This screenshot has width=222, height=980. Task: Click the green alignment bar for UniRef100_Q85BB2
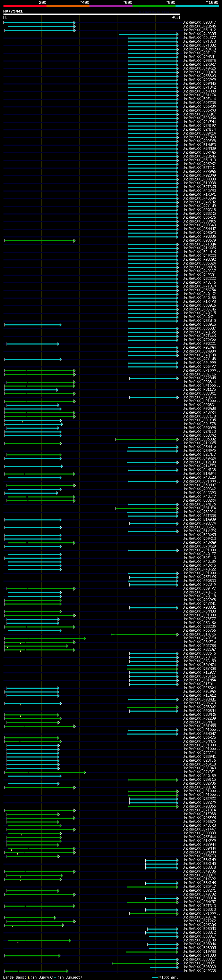[x=147, y=440]
